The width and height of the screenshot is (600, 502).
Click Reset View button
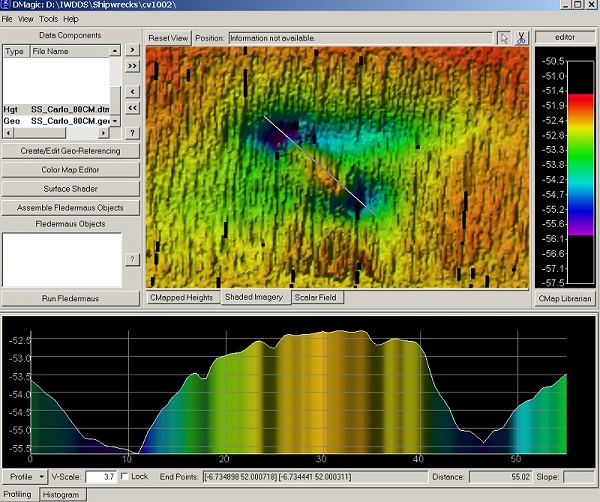click(x=168, y=38)
